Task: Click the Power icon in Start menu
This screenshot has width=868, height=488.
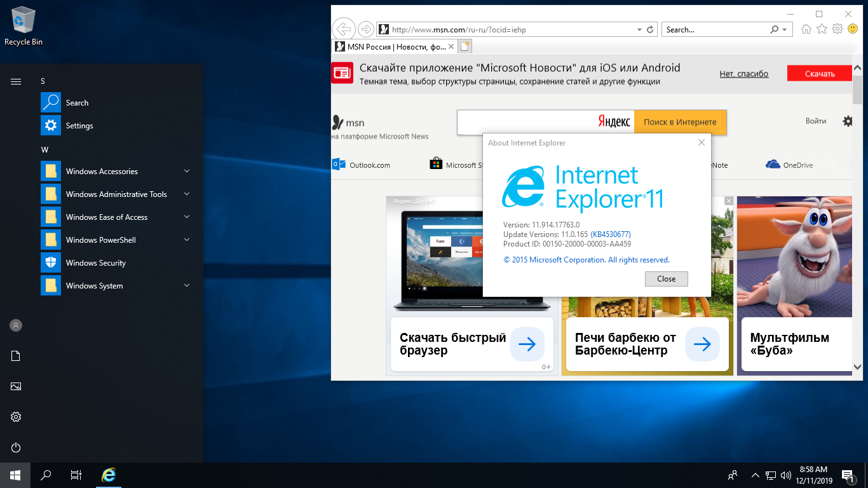Action: click(16, 447)
